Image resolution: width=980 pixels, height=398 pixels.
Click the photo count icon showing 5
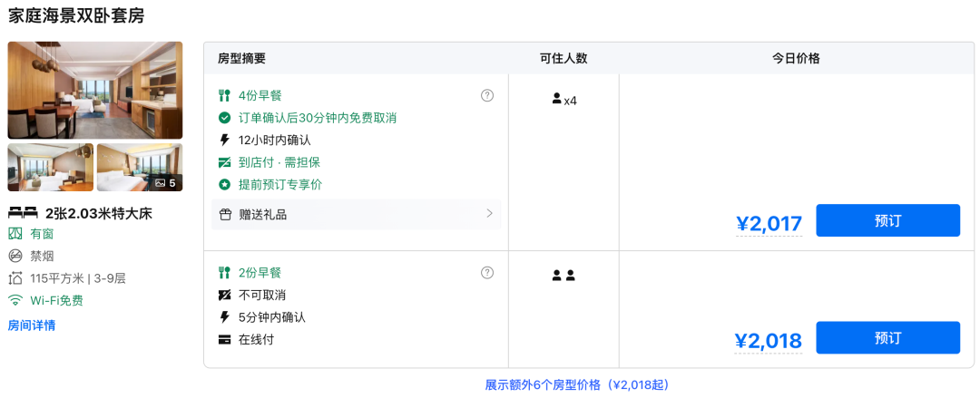click(166, 182)
